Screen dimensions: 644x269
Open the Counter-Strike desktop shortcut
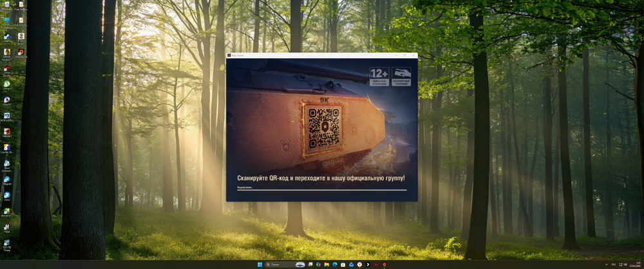coord(7,149)
